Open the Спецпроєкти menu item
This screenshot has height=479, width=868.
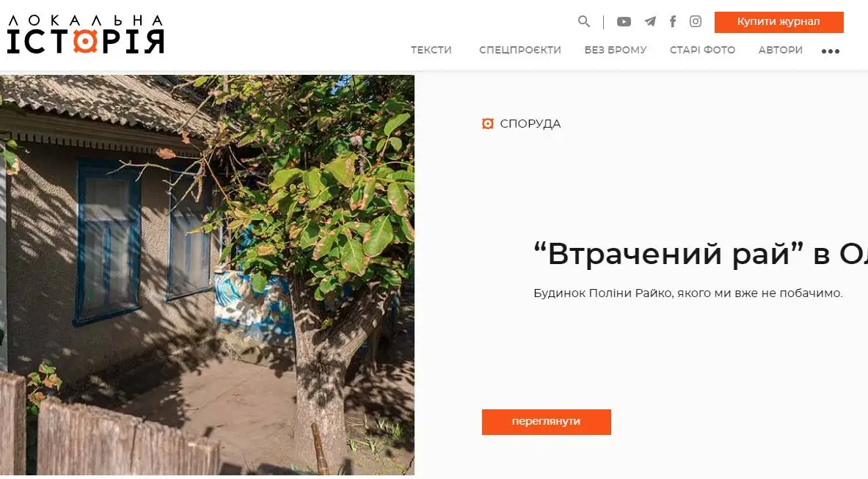point(519,50)
